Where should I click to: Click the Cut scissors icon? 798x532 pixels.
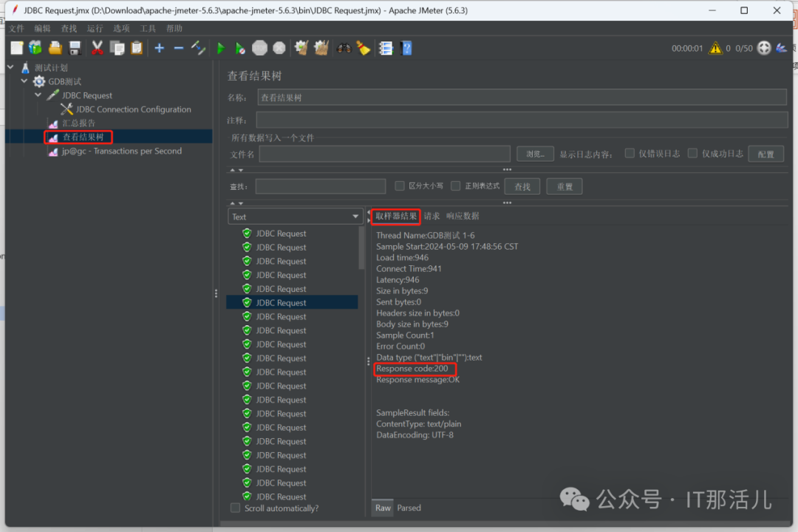click(97, 48)
